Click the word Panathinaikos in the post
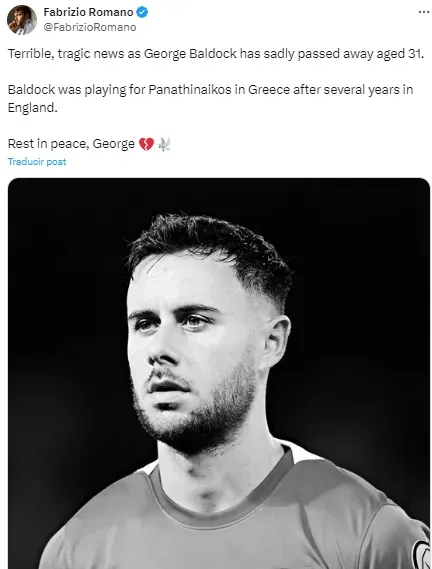The width and height of the screenshot is (432, 569). (189, 90)
